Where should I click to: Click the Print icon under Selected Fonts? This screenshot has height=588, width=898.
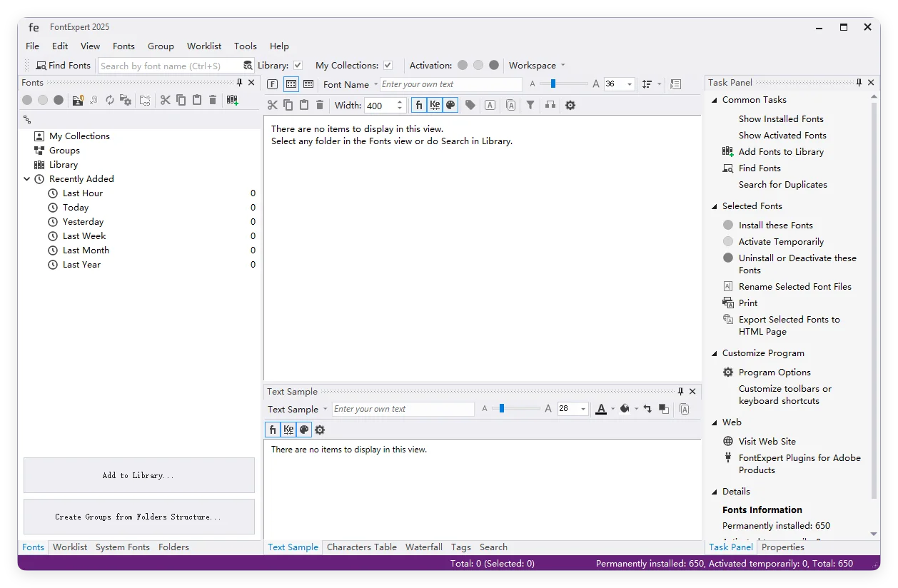pyautogui.click(x=730, y=303)
